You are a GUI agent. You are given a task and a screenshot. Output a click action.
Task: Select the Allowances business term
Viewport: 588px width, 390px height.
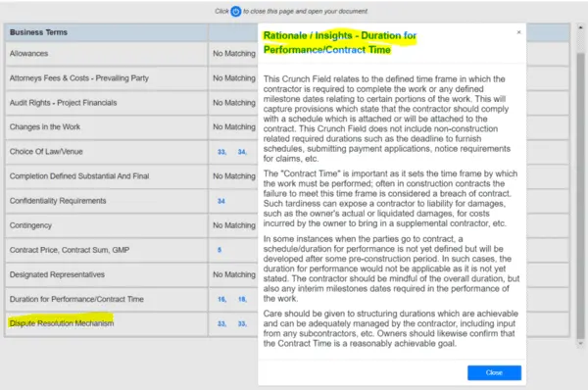(x=28, y=54)
